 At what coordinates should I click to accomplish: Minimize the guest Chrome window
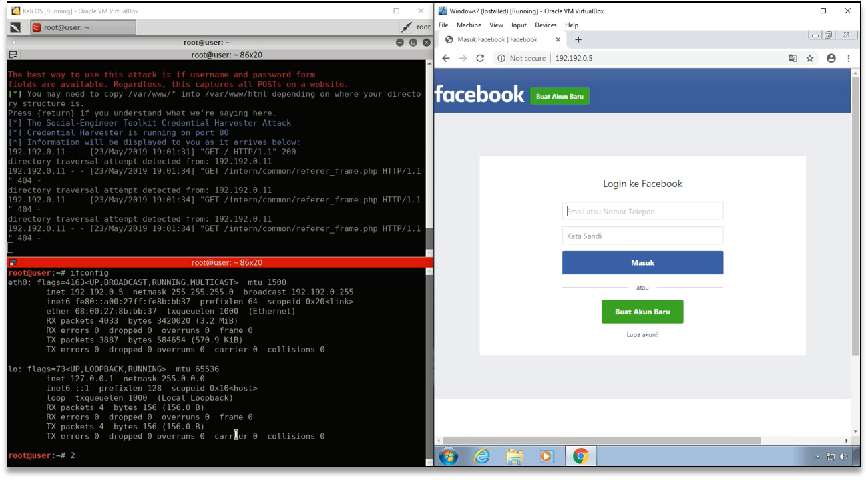coord(815,35)
